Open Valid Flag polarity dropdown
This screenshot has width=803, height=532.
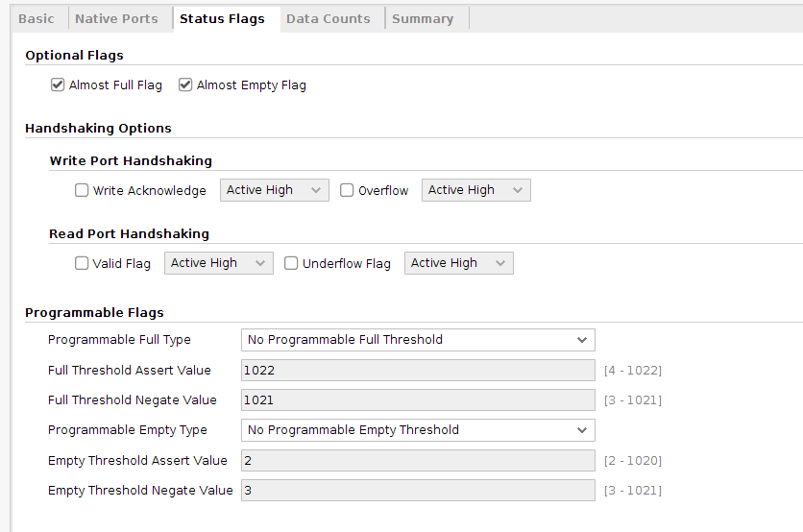[218, 263]
